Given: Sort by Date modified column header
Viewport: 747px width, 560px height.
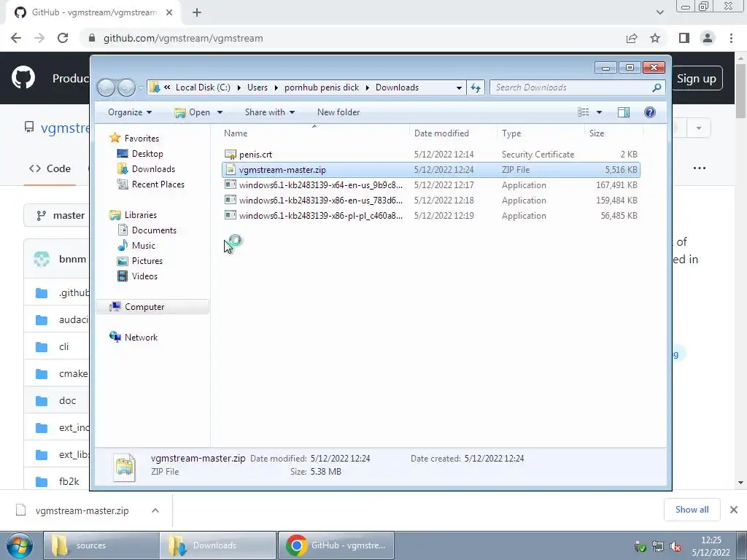Looking at the screenshot, I should click(453, 133).
